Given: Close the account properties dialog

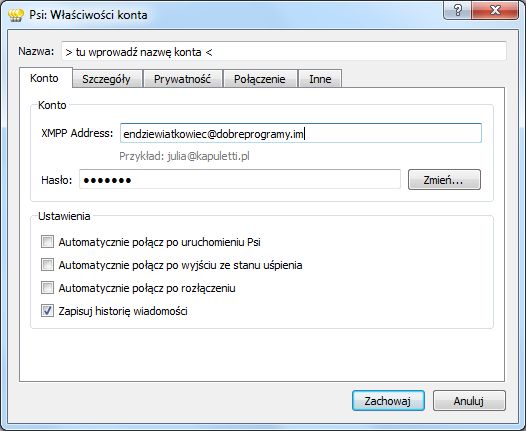Looking at the screenshot, I should (495, 10).
